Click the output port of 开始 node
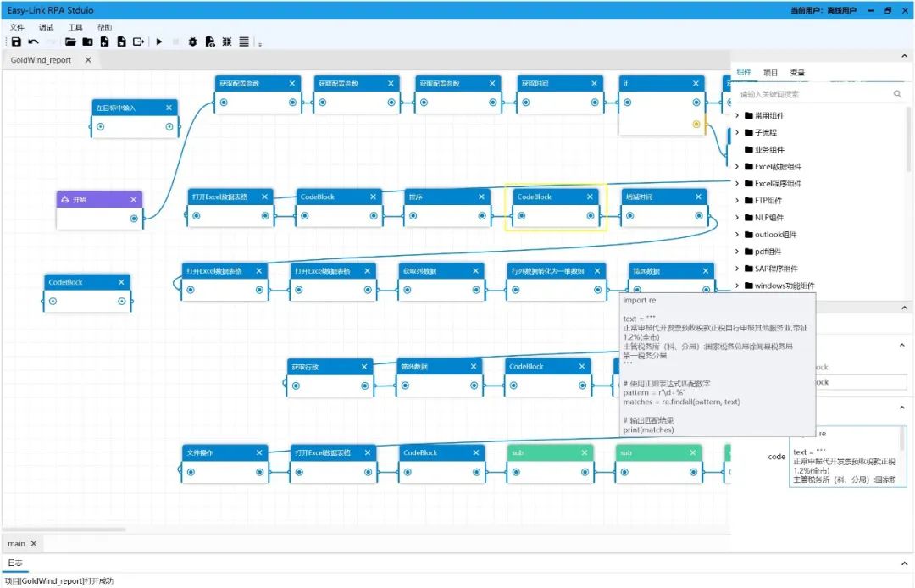The height and width of the screenshot is (588, 915). coord(134,218)
